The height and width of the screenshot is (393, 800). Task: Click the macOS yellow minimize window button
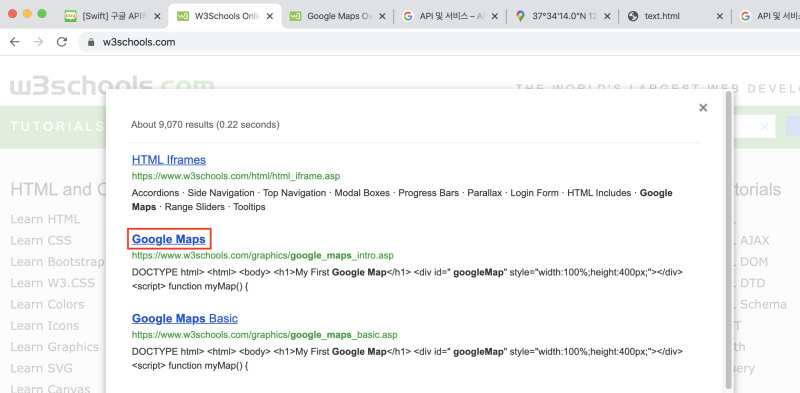click(28, 14)
